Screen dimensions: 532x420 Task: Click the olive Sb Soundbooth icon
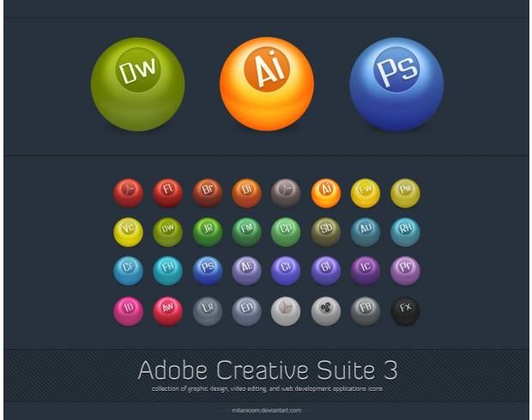pyautogui.click(x=326, y=232)
